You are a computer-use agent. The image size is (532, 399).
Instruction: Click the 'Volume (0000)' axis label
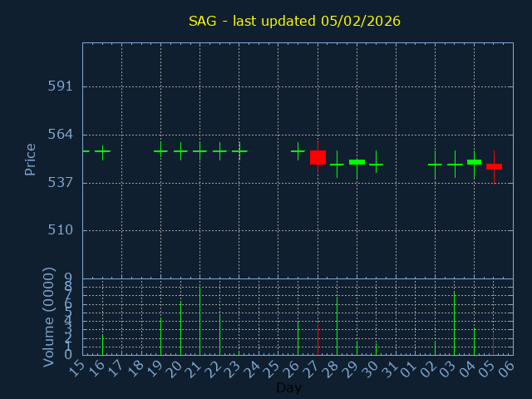(x=49, y=316)
